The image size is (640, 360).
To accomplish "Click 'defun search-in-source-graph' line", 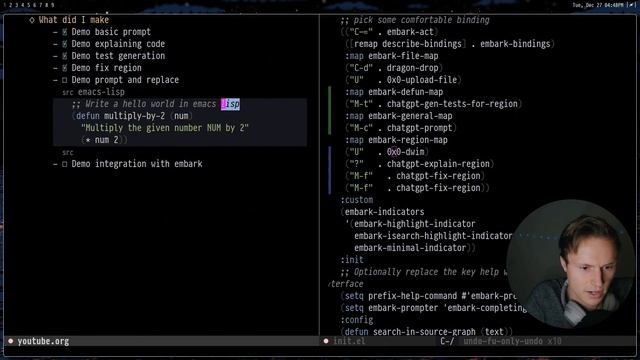I will point(426,332).
